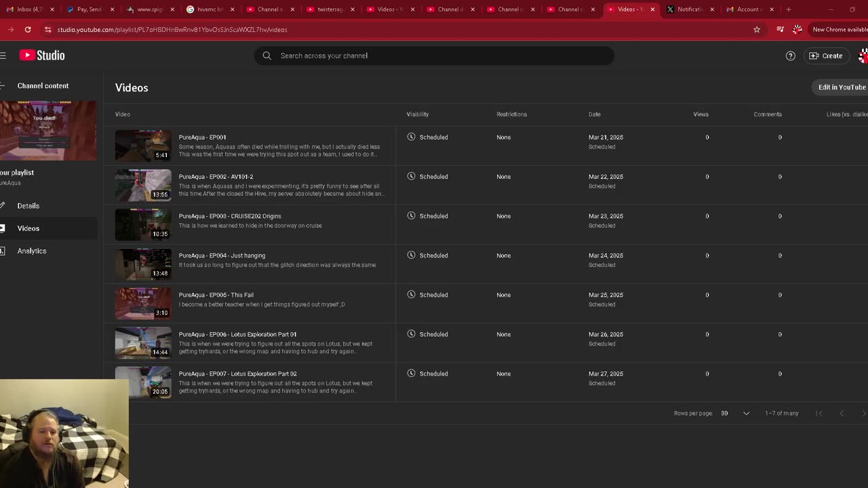Click the Comments column header
The height and width of the screenshot is (488, 868).
click(768, 114)
